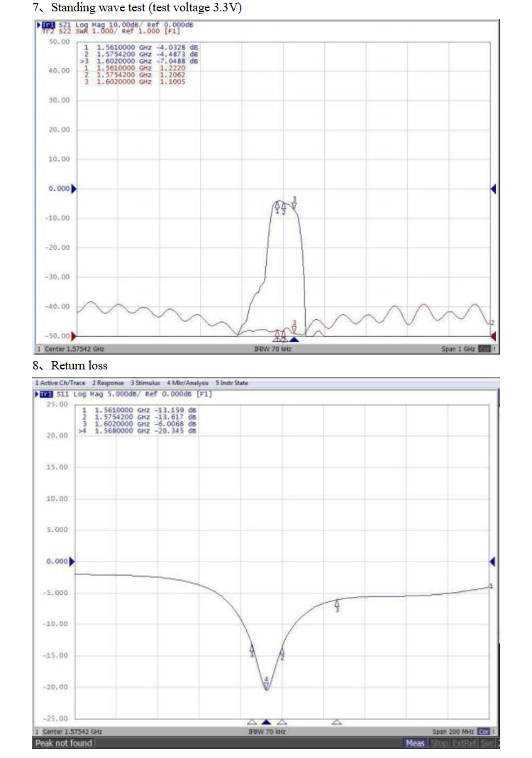532x758 pixels.
Task: Click the right-side blue reference arrow on S21 chart
Action: (493, 189)
